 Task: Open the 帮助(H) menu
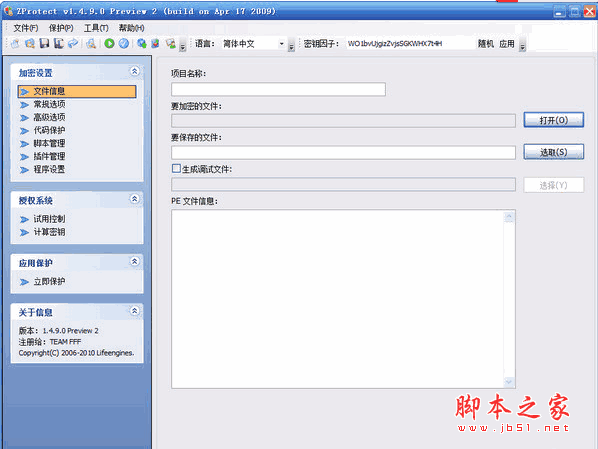coord(131,28)
